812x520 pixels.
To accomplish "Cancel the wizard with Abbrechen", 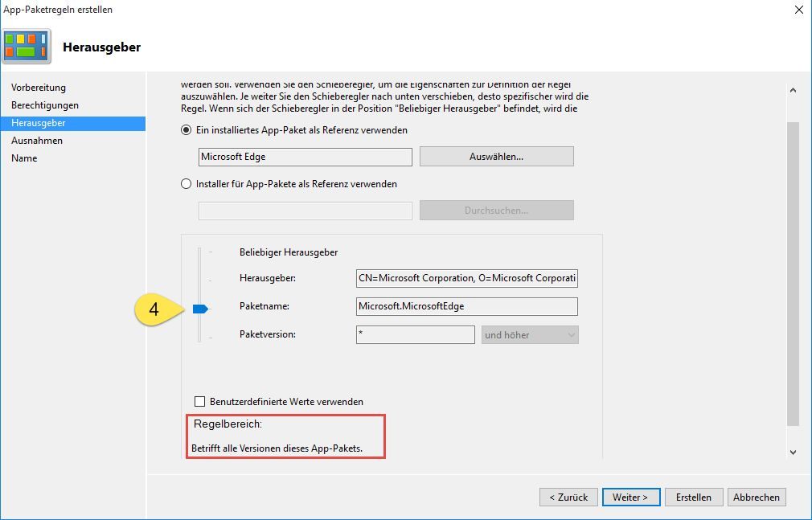I will (757, 497).
